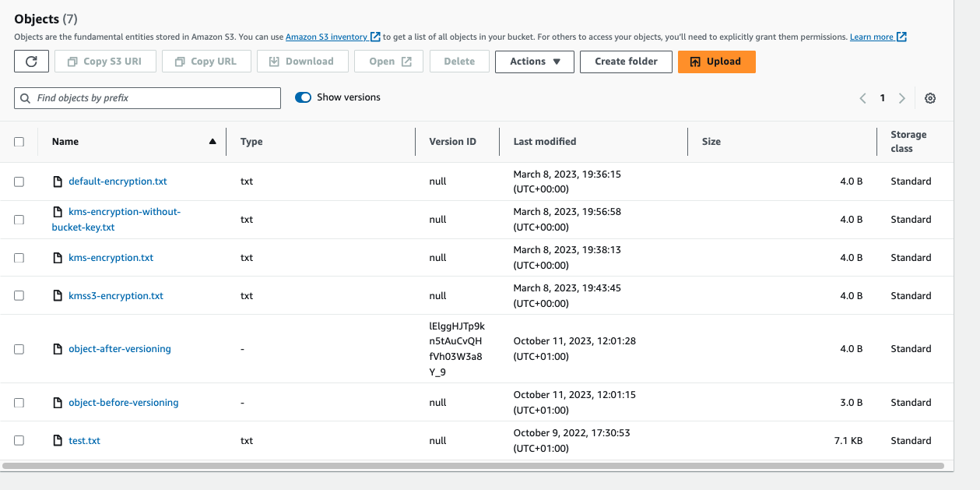Screen dimensions: 980x490
Task: Click the Download button
Action: pyautogui.click(x=302, y=62)
